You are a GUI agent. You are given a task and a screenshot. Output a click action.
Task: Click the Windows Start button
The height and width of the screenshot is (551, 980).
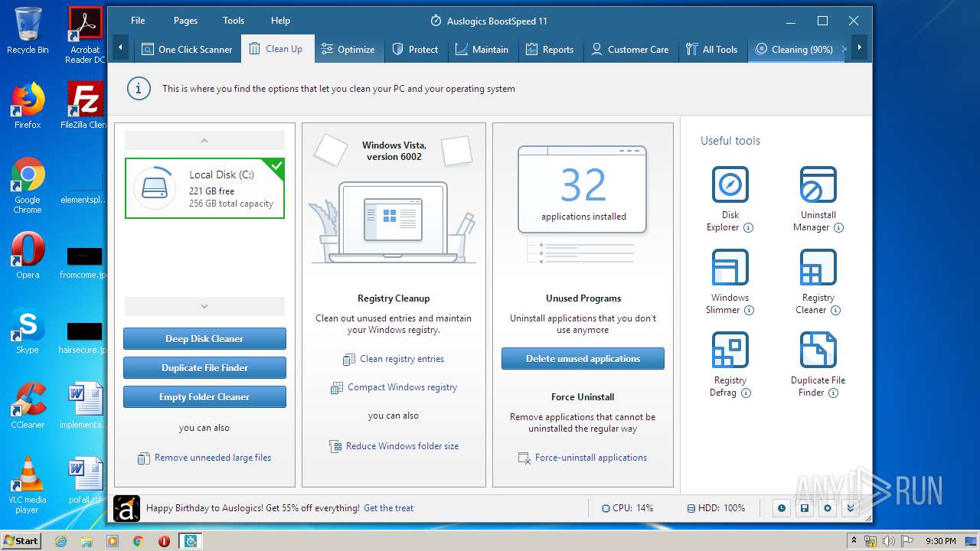[x=21, y=541]
